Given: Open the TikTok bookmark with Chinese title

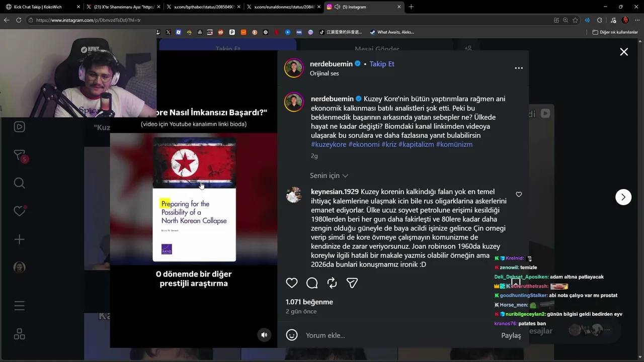Looking at the screenshot, I should point(341,32).
